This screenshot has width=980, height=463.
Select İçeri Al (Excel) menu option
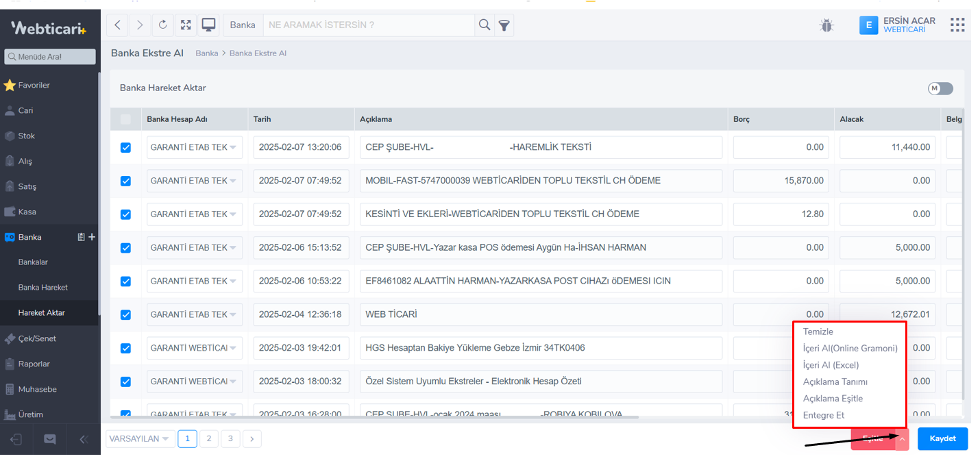[831, 365]
